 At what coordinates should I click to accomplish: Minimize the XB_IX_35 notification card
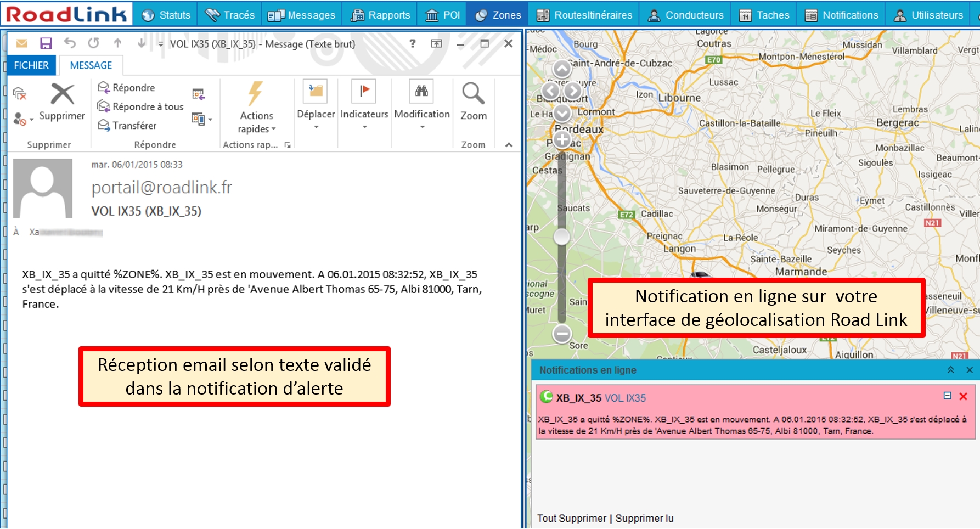(x=947, y=396)
